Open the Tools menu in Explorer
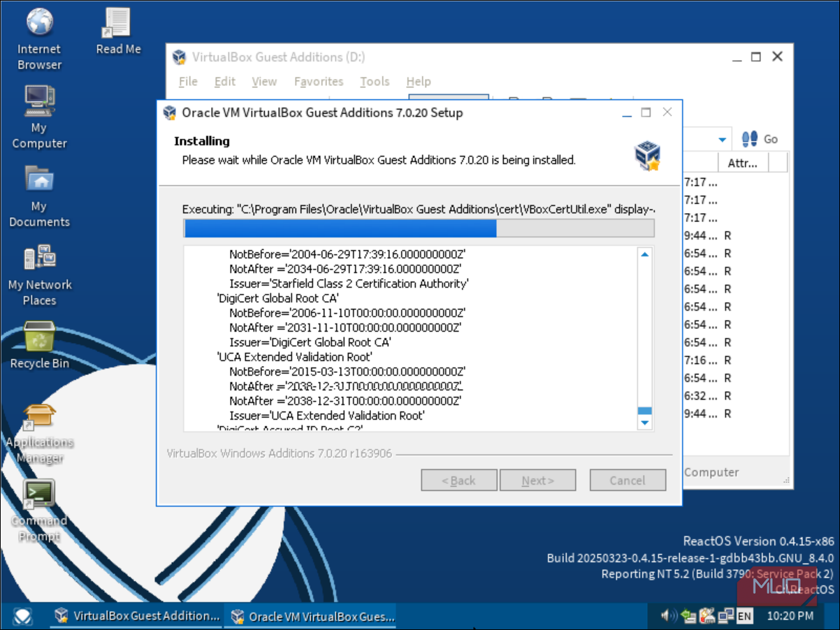This screenshot has height=630, width=840. point(375,82)
